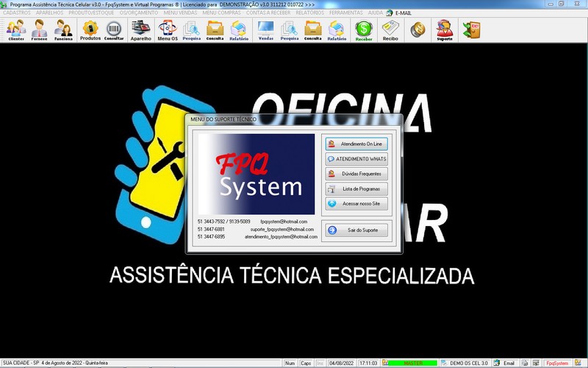The width and height of the screenshot is (588, 368).
Task: Open the MENU VENDAS menu
Action: point(180,13)
